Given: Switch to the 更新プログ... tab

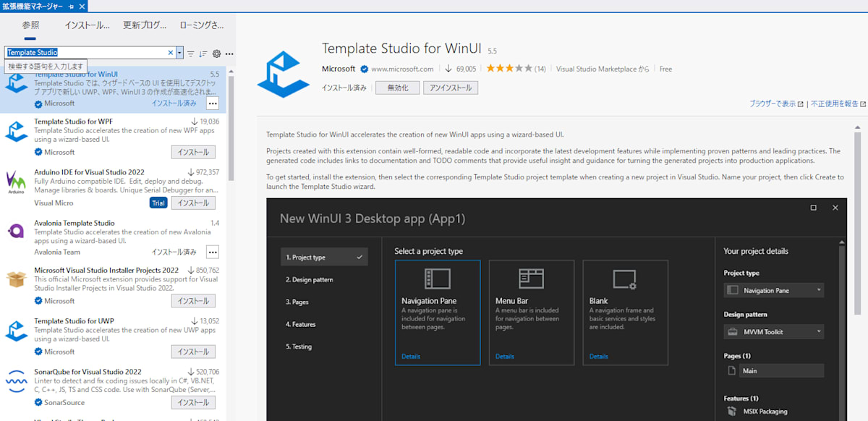Looking at the screenshot, I should click(145, 25).
